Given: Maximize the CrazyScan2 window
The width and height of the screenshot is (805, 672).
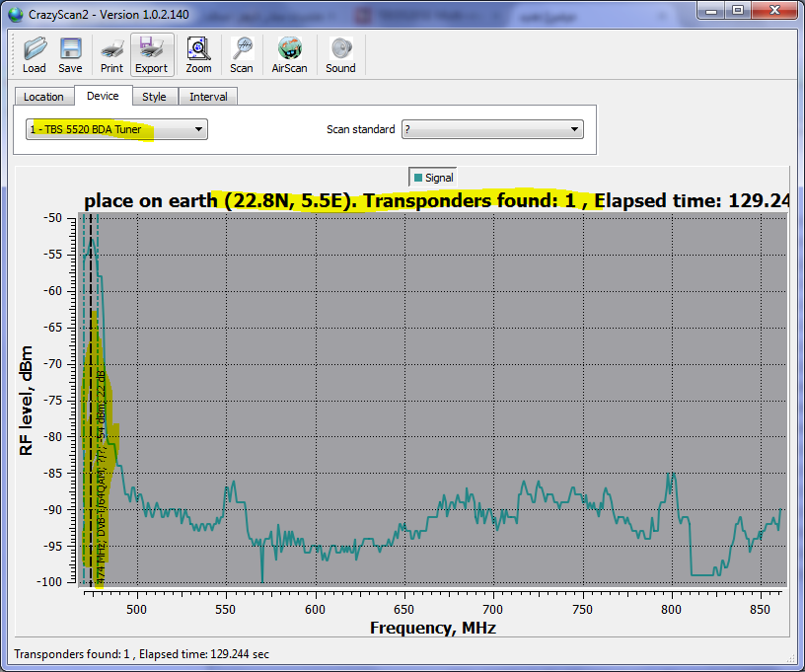Looking at the screenshot, I should tap(737, 10).
